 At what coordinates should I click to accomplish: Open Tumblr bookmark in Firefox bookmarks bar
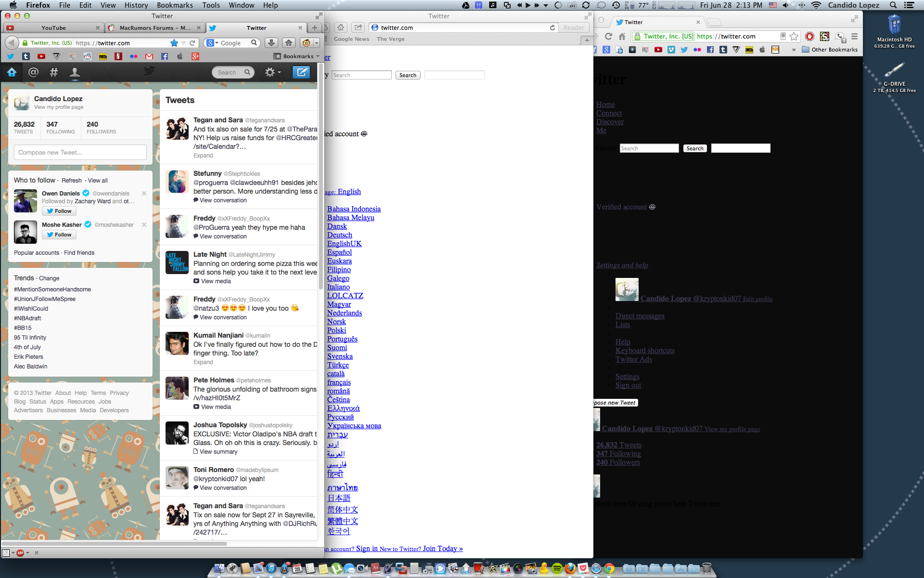(x=26, y=56)
